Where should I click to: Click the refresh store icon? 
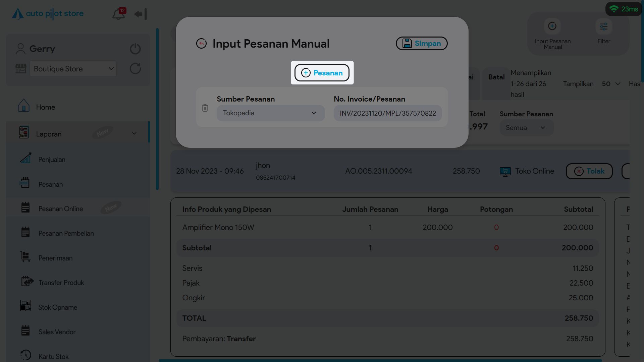135,69
